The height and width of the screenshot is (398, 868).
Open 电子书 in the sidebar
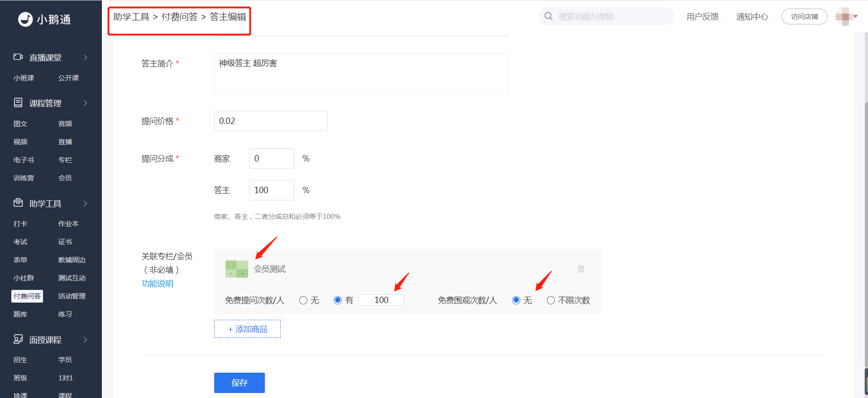24,160
